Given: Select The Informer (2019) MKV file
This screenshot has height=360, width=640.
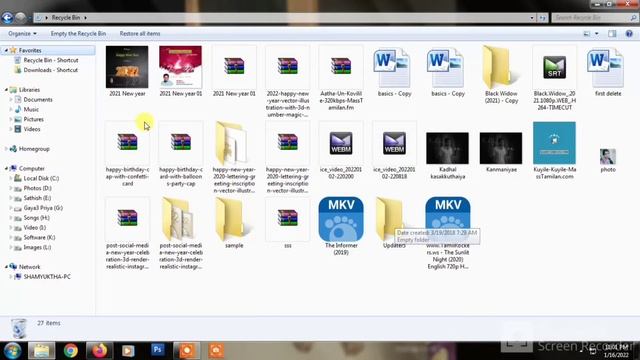Looking at the screenshot, I should pos(341,219).
